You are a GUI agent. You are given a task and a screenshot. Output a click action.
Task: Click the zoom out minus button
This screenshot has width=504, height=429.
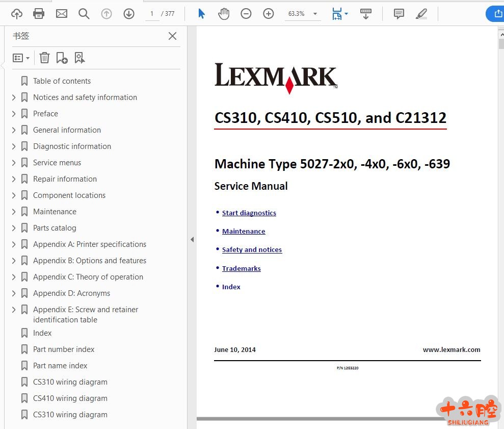click(x=246, y=14)
